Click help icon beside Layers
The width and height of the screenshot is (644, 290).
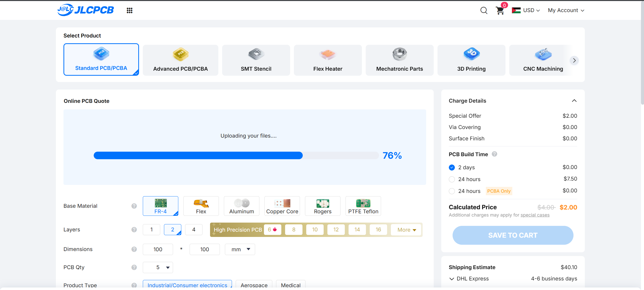tap(134, 230)
